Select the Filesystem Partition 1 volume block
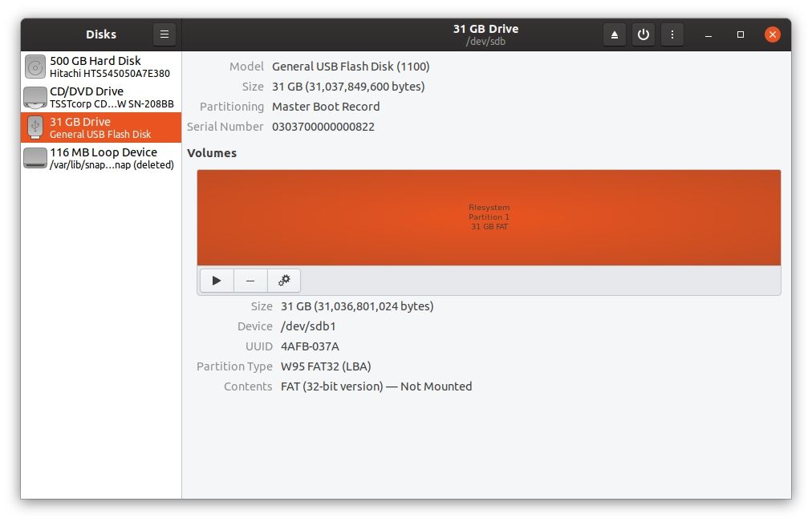 (489, 217)
